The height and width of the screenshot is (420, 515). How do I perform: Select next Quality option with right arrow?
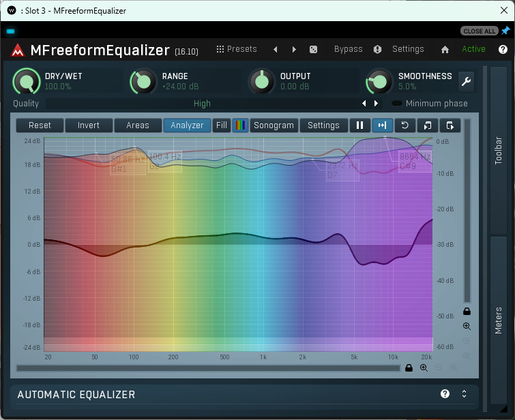376,104
